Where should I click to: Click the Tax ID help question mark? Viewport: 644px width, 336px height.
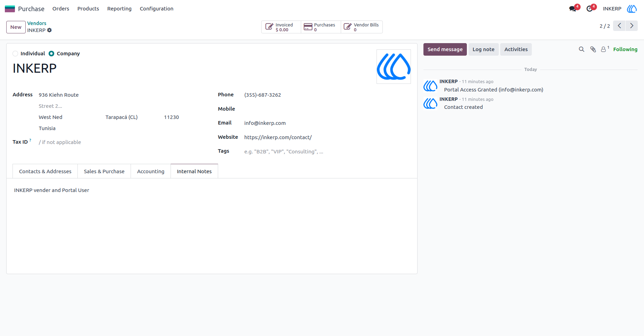(x=30, y=140)
